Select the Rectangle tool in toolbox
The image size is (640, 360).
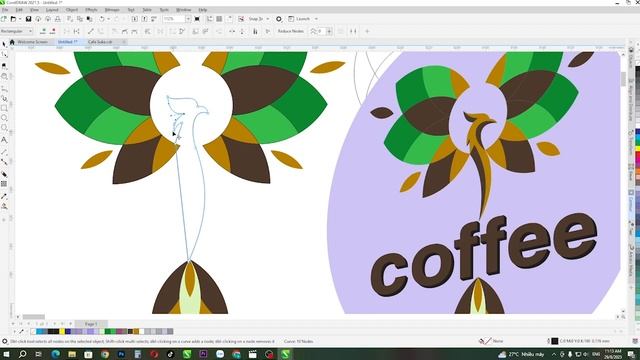4,108
